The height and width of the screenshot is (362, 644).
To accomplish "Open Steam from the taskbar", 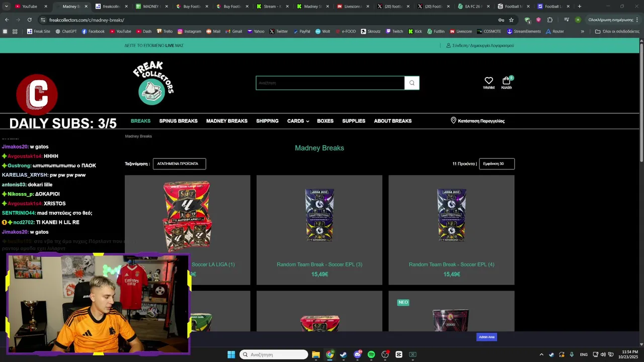I will (344, 354).
